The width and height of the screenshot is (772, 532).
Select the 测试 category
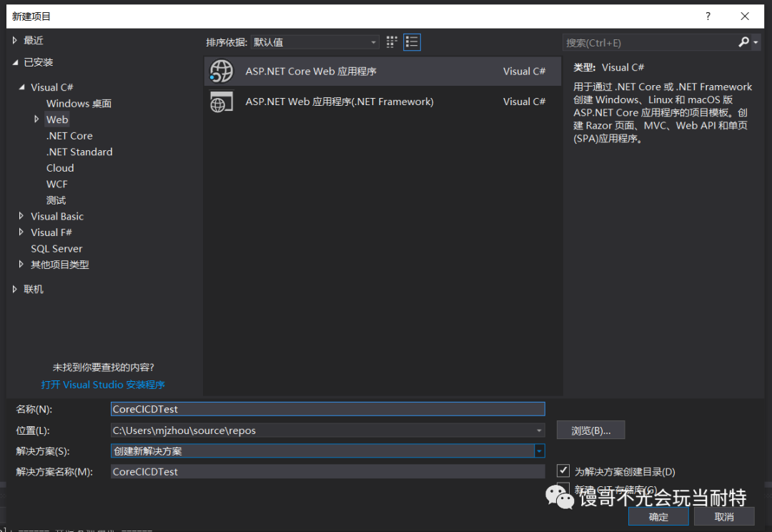pyautogui.click(x=56, y=200)
